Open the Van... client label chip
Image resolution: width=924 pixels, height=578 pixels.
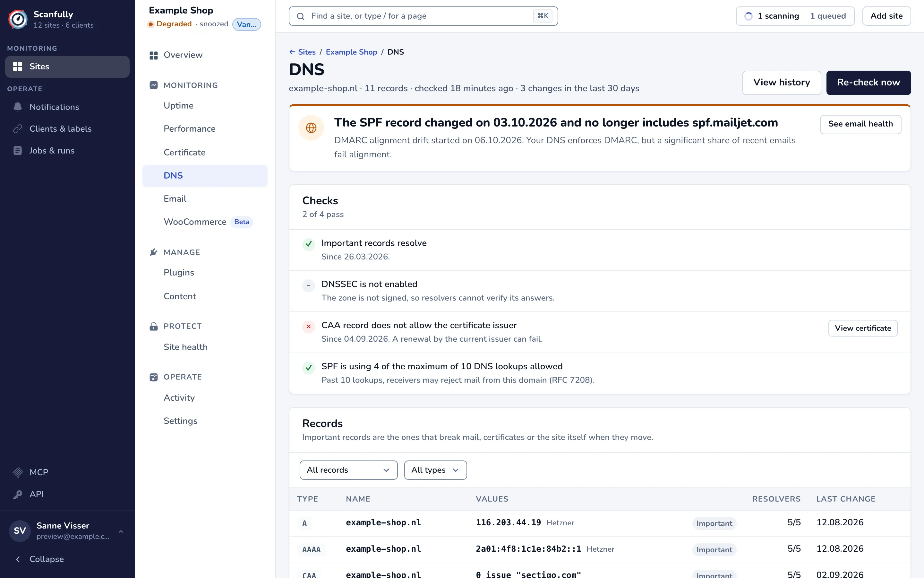(x=247, y=24)
